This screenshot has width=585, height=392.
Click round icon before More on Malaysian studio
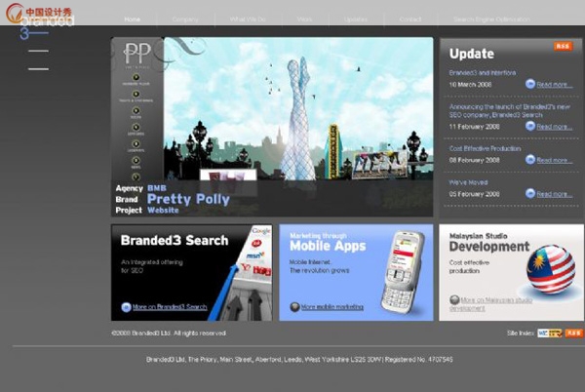454,299
